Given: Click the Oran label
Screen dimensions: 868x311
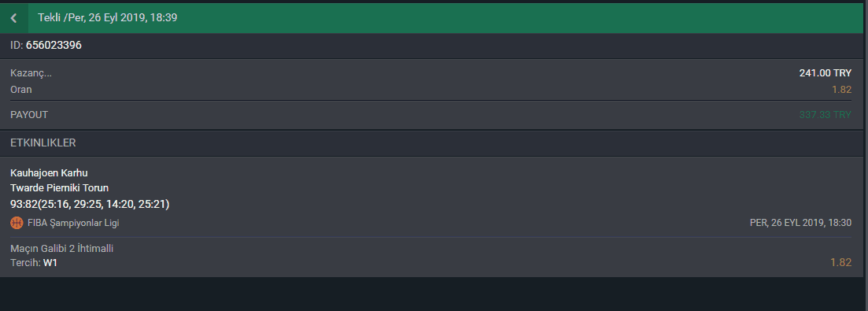Looking at the screenshot, I should click(21, 90).
